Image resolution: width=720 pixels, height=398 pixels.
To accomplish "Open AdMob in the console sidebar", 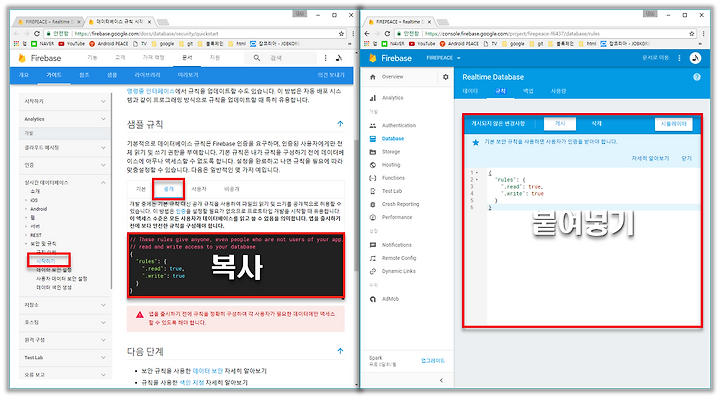I will (x=390, y=299).
